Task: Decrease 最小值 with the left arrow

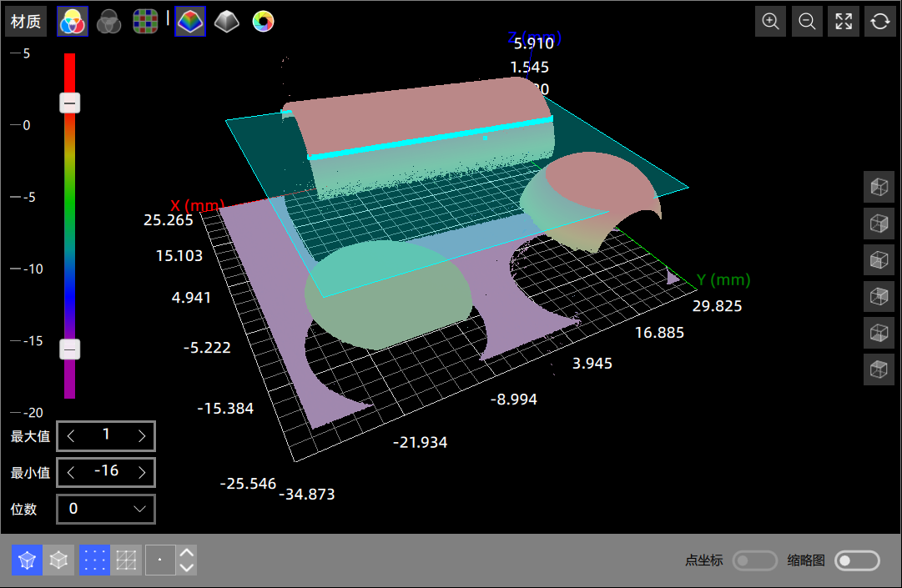Action: [71, 473]
